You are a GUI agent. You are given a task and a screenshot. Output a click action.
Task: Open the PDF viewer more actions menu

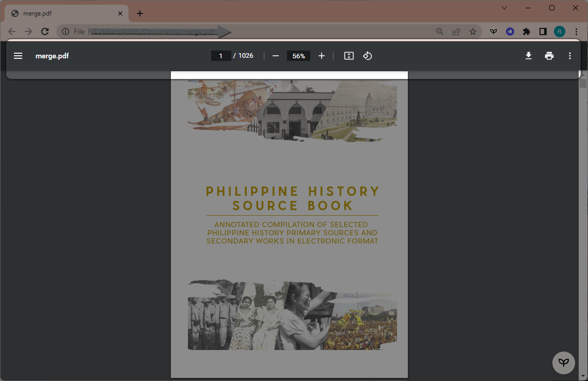coord(570,56)
